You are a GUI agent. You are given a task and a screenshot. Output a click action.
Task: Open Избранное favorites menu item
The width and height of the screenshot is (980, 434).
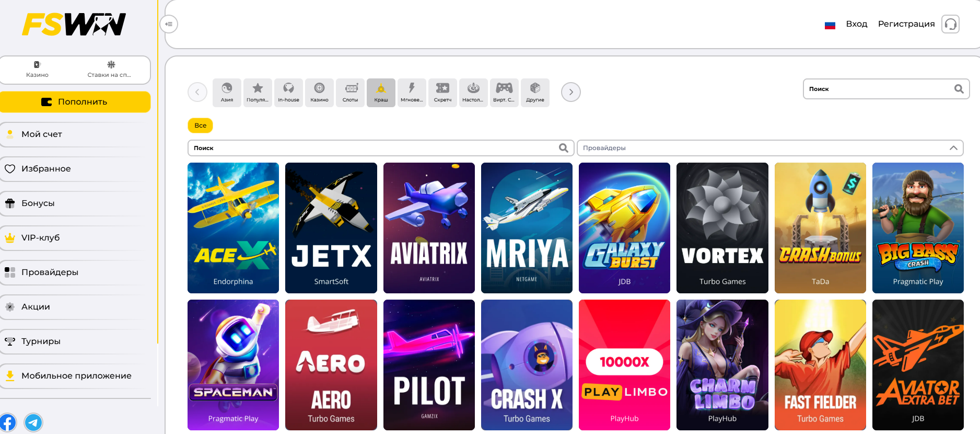[x=76, y=169]
